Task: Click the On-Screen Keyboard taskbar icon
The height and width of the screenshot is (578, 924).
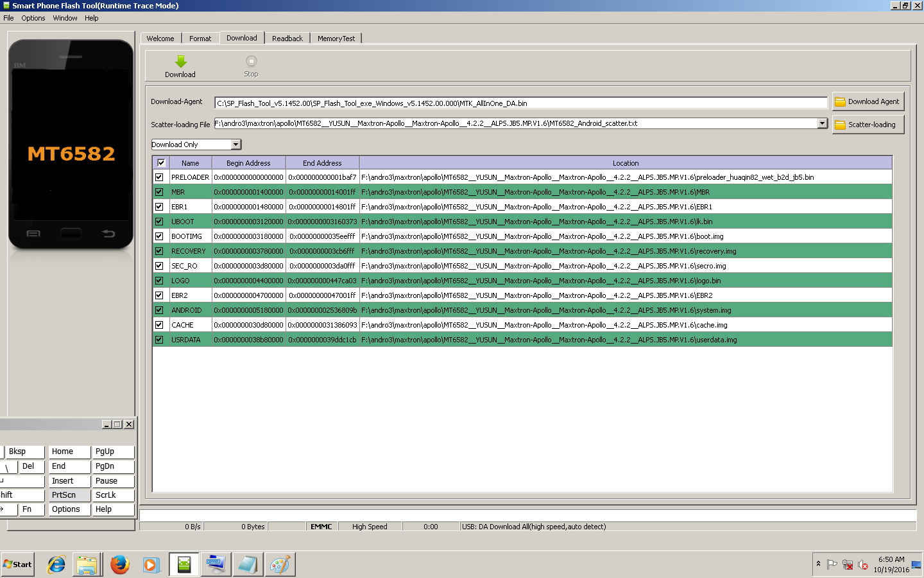Action: point(215,565)
